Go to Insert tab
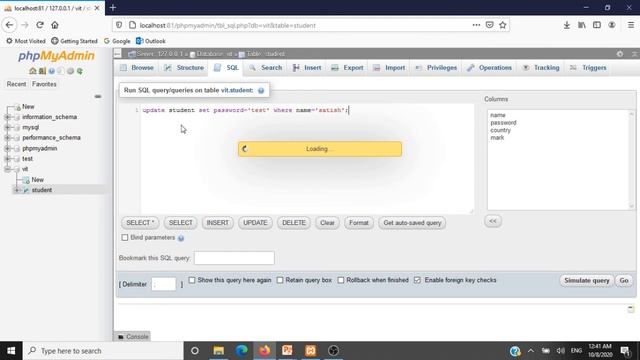This screenshot has width=640, height=360. click(307, 68)
